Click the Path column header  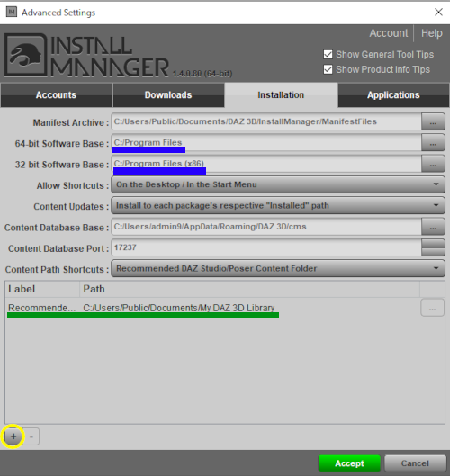coord(250,289)
